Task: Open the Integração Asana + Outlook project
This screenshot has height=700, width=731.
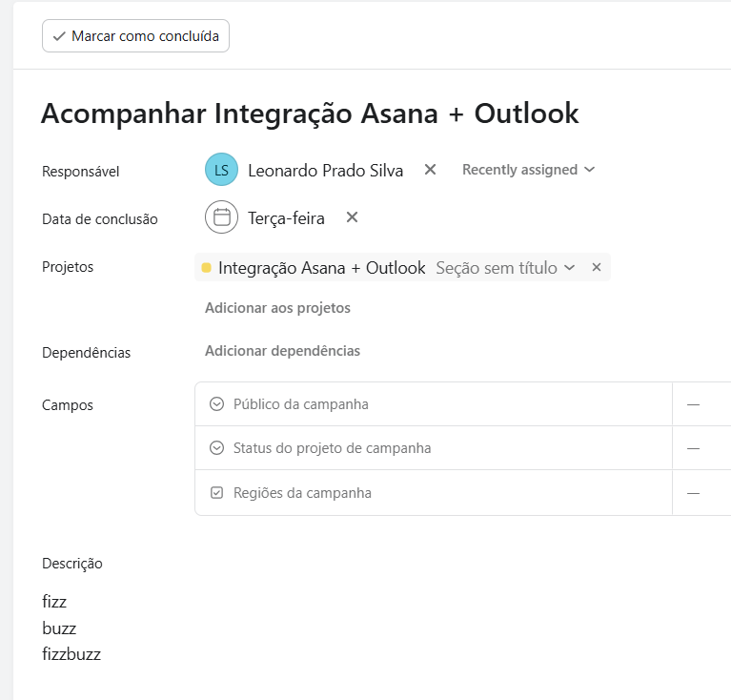Action: pyautogui.click(x=321, y=268)
